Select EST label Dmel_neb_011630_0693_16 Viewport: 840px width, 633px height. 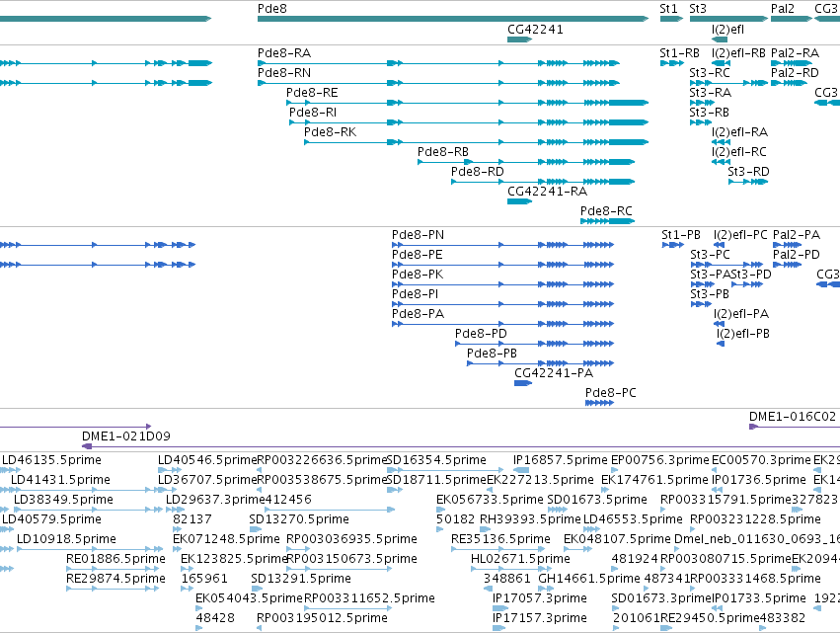click(x=757, y=539)
